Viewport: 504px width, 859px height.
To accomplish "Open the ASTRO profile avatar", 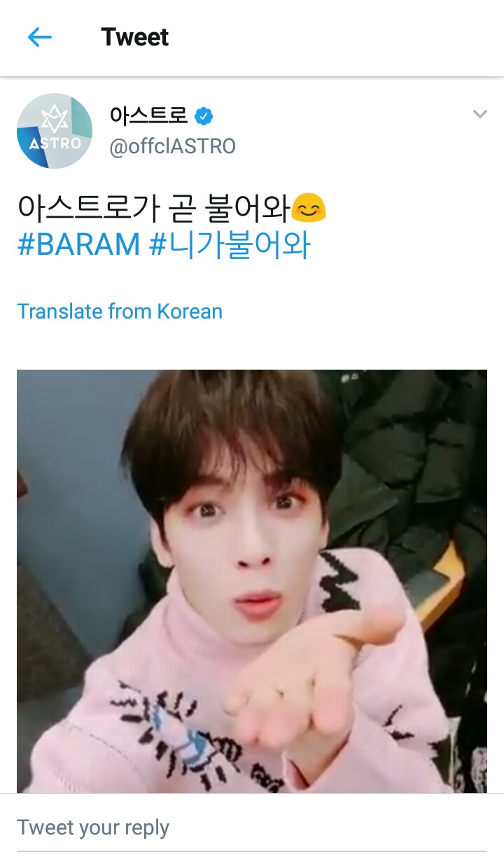I will coord(55,131).
